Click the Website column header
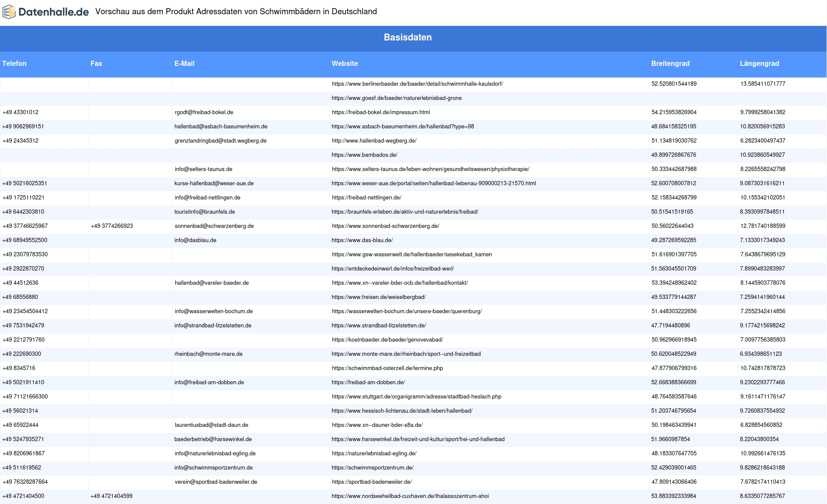The width and height of the screenshot is (827, 504). [345, 64]
